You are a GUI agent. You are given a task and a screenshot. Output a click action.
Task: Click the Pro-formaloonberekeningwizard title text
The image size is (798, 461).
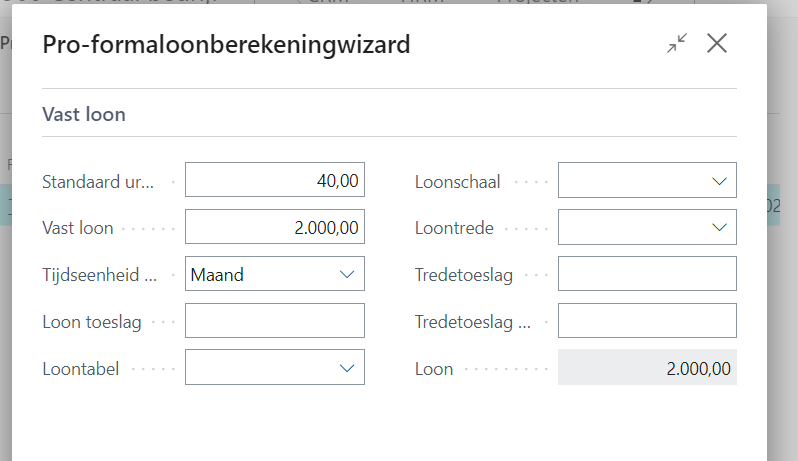click(226, 44)
